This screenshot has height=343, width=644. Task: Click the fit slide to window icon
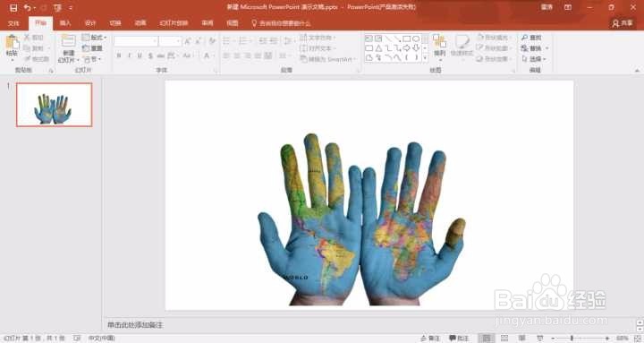tap(638, 338)
